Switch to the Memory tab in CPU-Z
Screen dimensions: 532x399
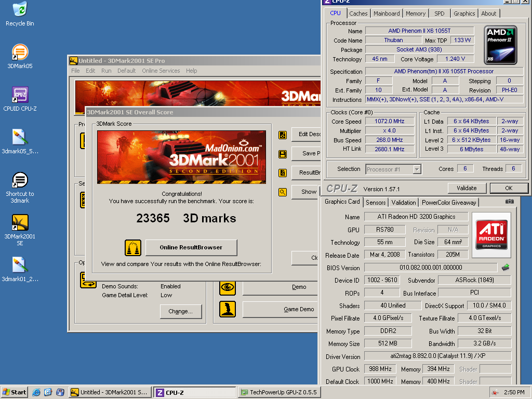click(416, 14)
